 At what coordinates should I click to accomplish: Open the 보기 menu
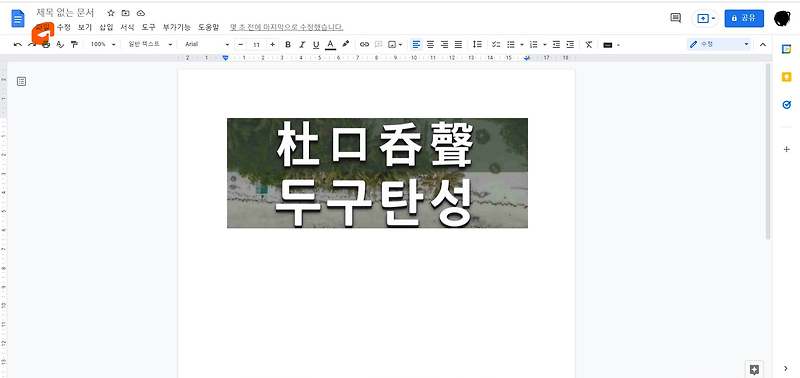tap(85, 27)
